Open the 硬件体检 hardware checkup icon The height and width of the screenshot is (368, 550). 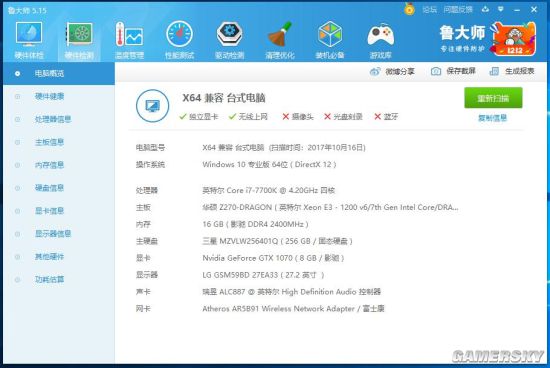[29, 34]
